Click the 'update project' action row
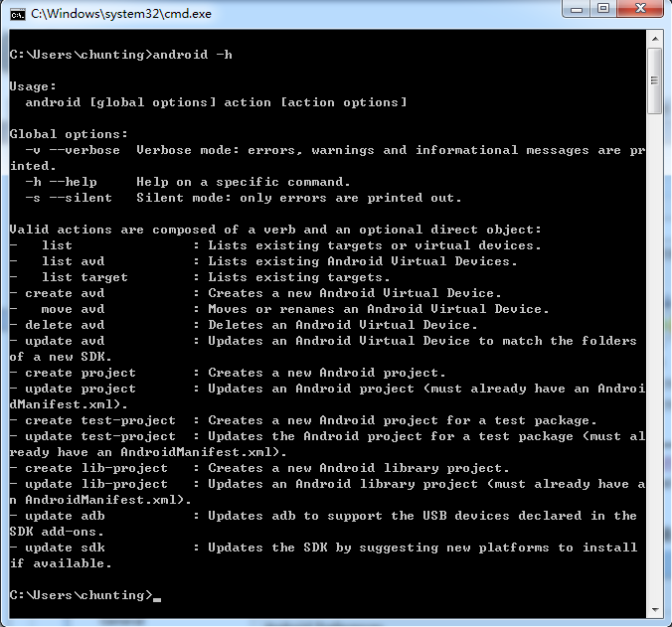This screenshot has width=672, height=627. pyautogui.click(x=327, y=389)
